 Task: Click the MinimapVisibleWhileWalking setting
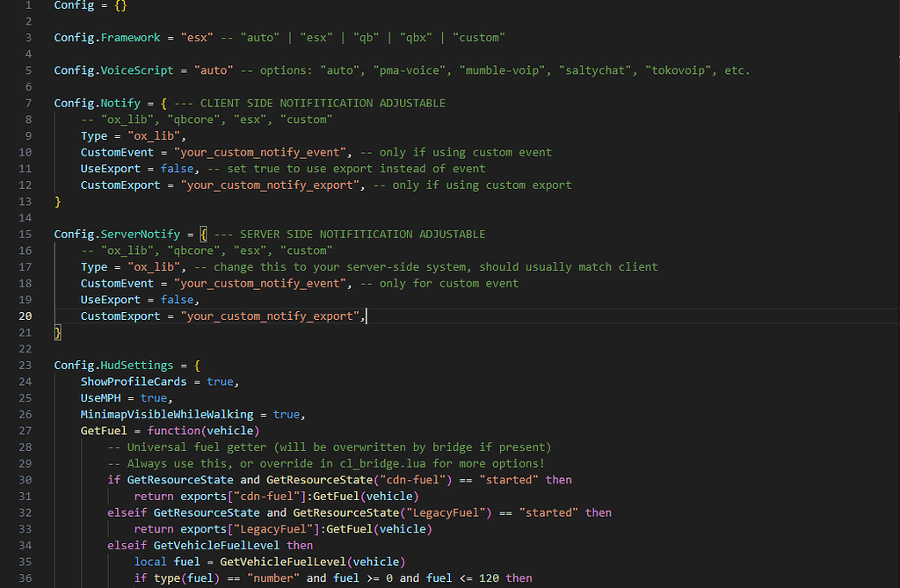coord(167,415)
